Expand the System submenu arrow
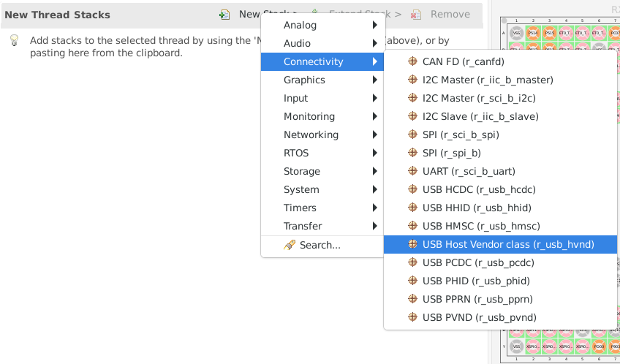 coord(375,189)
